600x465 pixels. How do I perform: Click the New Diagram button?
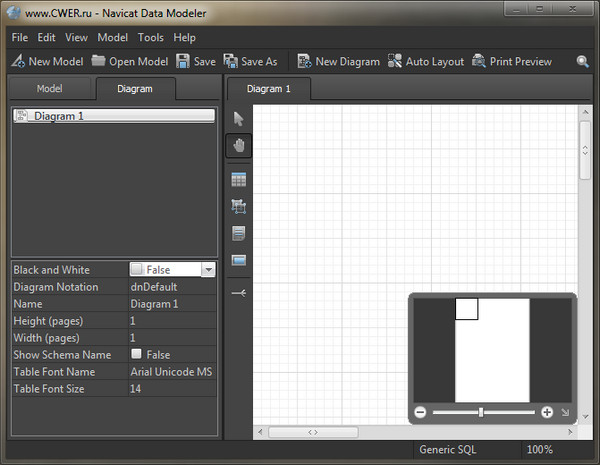337,61
